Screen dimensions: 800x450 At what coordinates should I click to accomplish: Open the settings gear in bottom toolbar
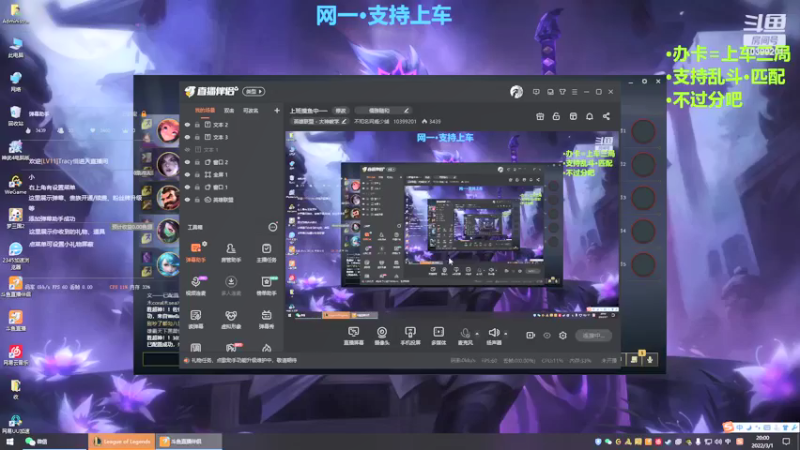563,335
